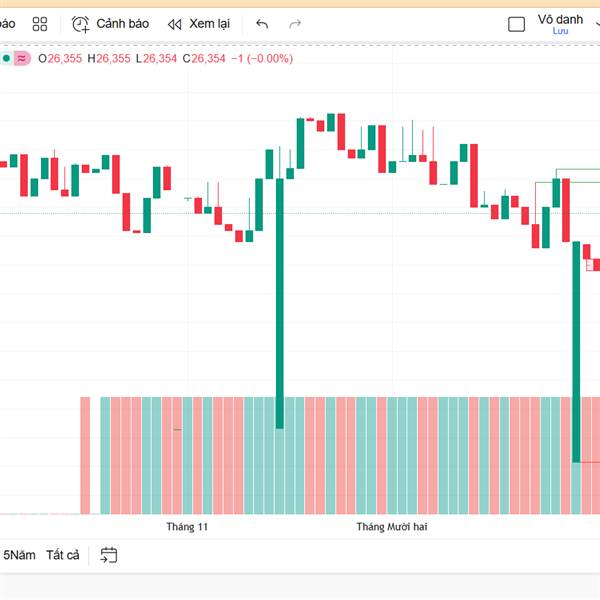Click the pink wave indicator badge
The width and height of the screenshot is (600, 600).
[21, 58]
